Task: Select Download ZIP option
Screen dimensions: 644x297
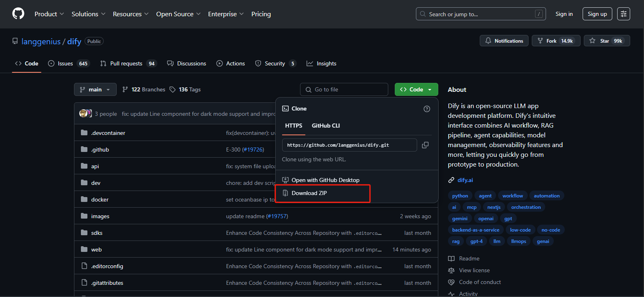Action: (309, 193)
